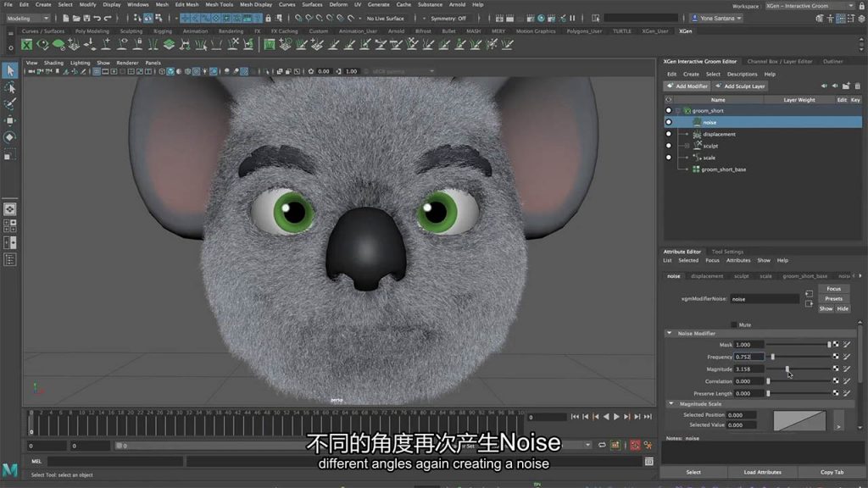868x488 pixels.
Task: Toggle the viewport grid icon
Action: point(97,71)
